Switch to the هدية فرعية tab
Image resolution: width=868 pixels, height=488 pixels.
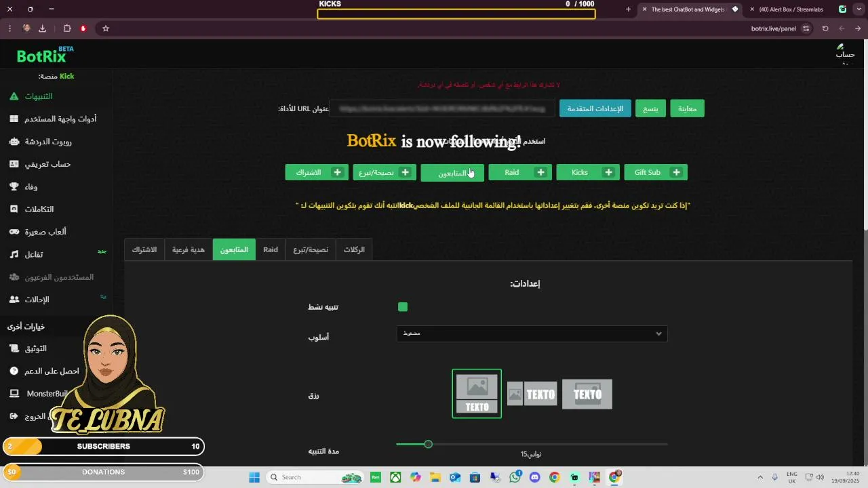(188, 249)
